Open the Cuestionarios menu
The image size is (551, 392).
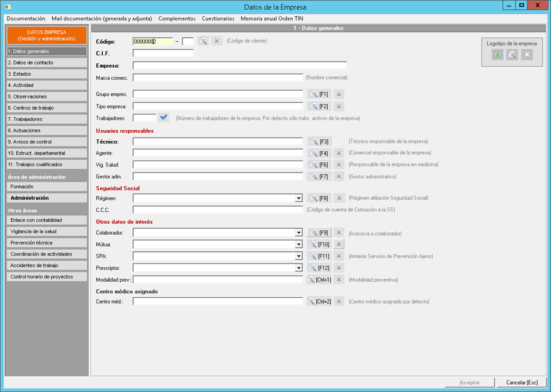pos(218,18)
